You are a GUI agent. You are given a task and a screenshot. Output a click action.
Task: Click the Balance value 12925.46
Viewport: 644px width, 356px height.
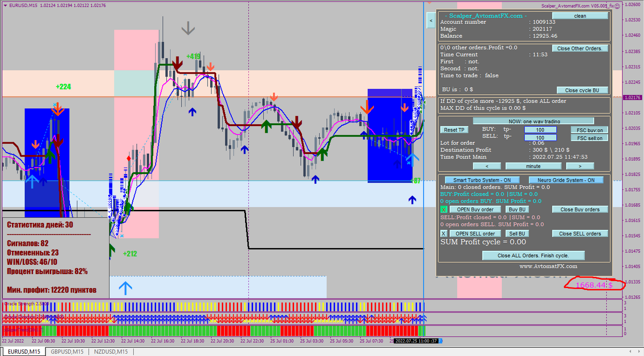[545, 36]
